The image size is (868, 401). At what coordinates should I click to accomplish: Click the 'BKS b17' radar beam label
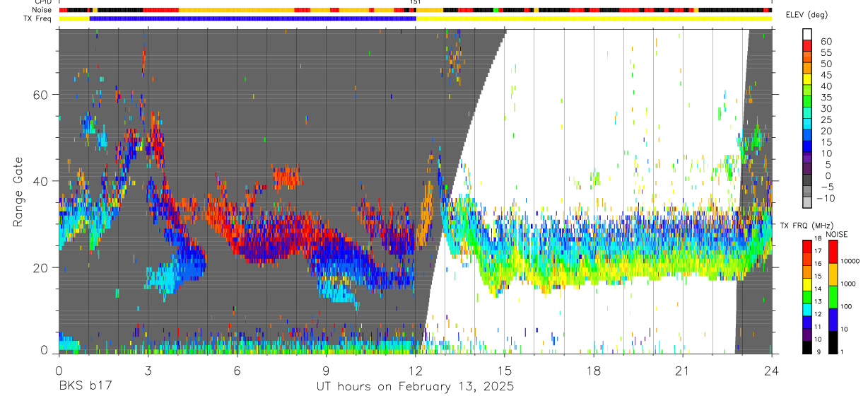click(x=86, y=387)
